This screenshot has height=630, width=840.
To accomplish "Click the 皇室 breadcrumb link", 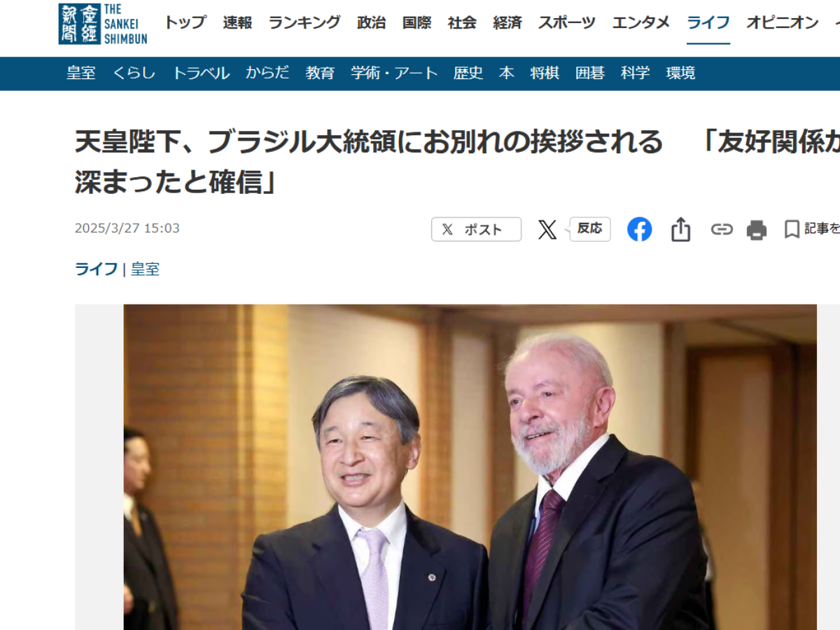I will (145, 269).
